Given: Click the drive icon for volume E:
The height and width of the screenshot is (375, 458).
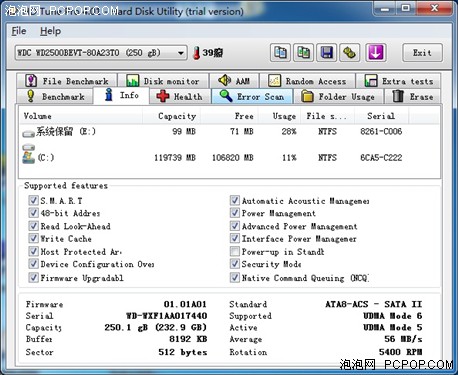Looking at the screenshot, I should click(x=29, y=134).
